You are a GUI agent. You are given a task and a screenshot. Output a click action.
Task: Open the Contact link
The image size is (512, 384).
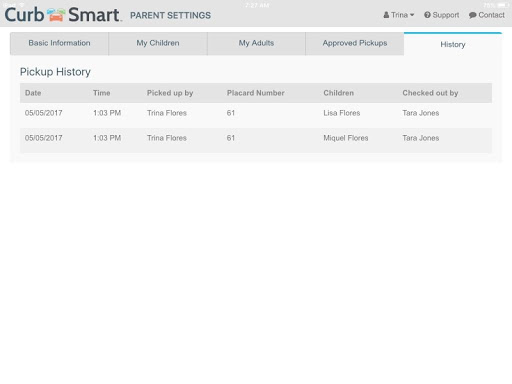pyautogui.click(x=487, y=15)
